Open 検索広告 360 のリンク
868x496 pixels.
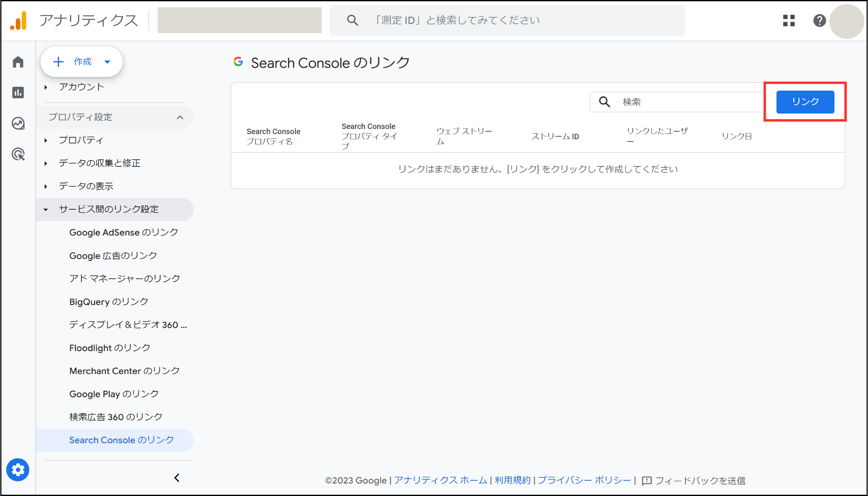click(x=116, y=417)
